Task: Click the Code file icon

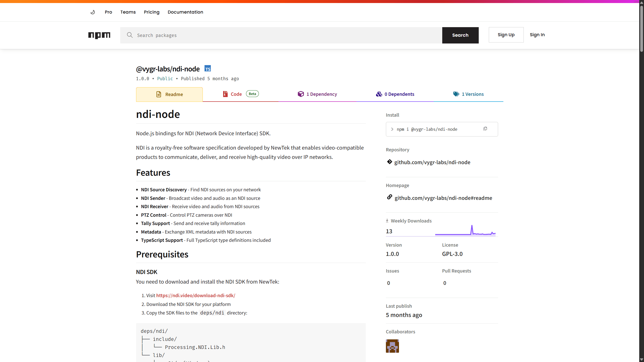Action: coord(225,94)
